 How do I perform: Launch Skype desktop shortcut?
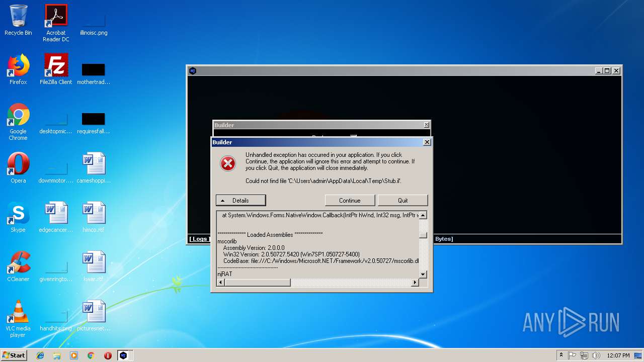[x=18, y=217]
